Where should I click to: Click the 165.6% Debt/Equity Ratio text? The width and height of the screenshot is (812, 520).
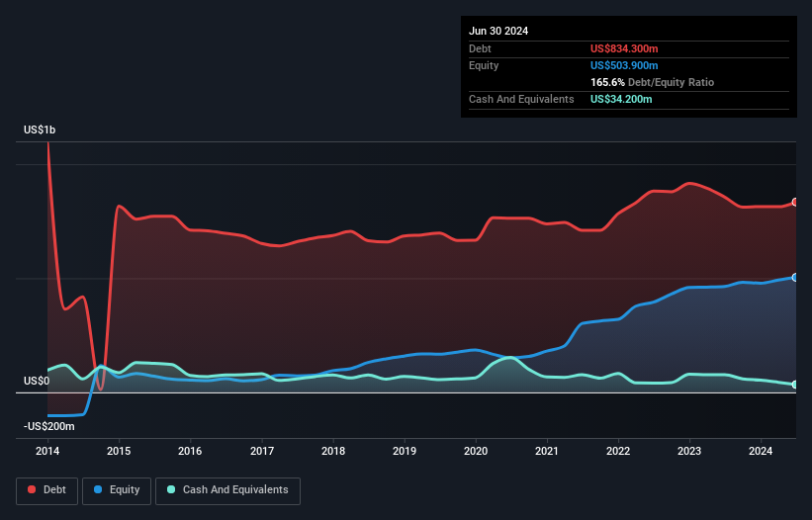coord(652,82)
